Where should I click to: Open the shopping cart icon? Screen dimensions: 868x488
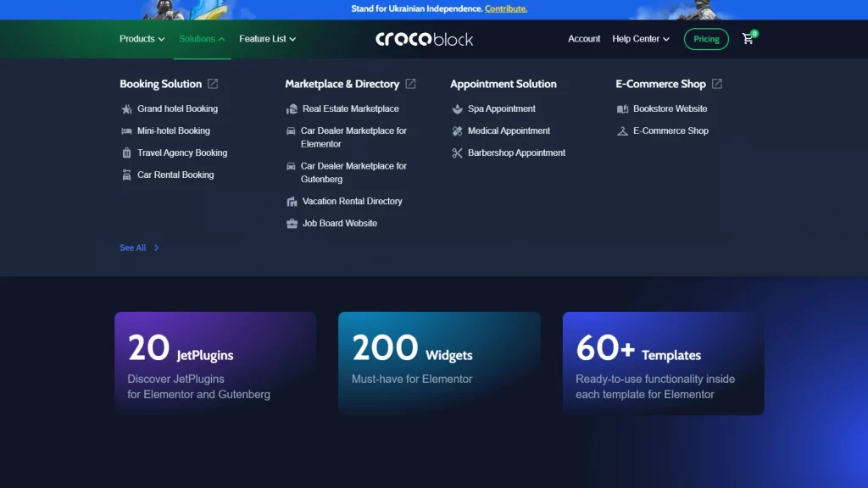[x=748, y=39]
